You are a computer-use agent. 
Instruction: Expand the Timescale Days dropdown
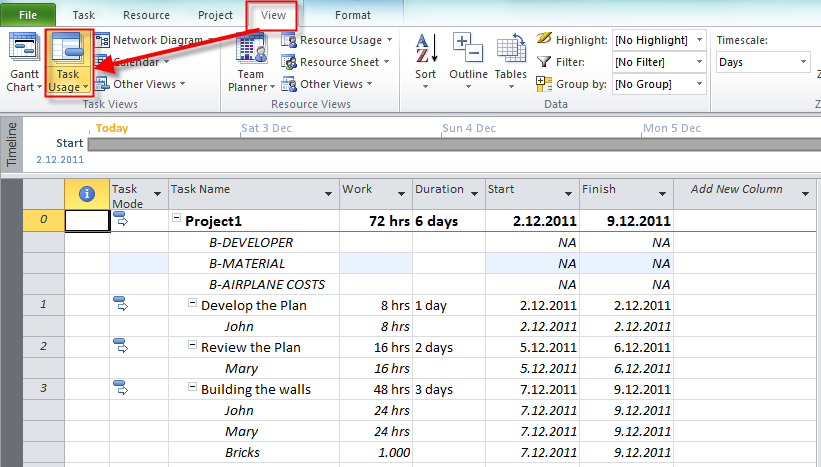pyautogui.click(x=803, y=62)
